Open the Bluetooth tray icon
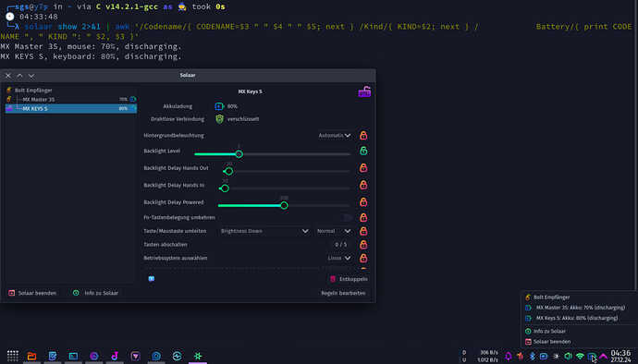 pyautogui.click(x=532, y=357)
